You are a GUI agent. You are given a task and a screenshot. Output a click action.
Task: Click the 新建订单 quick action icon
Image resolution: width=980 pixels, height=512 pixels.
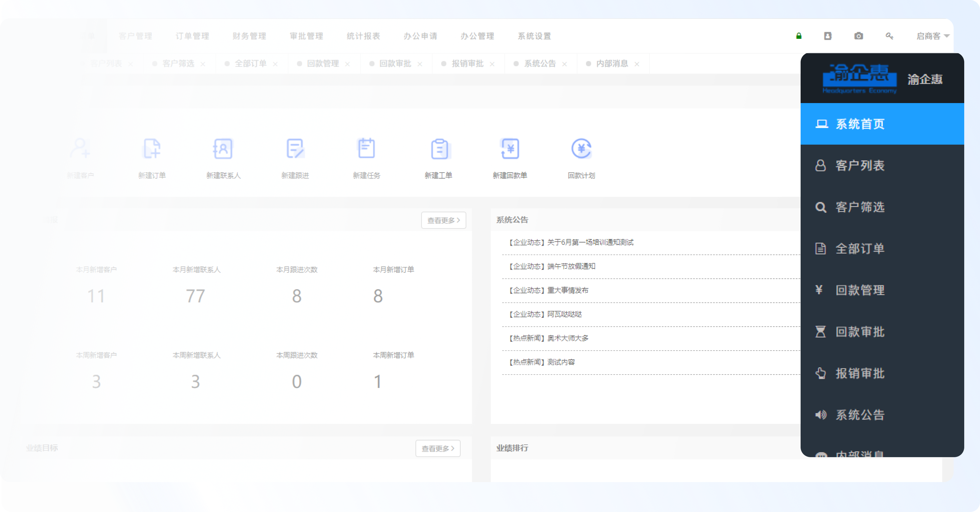pos(152,149)
